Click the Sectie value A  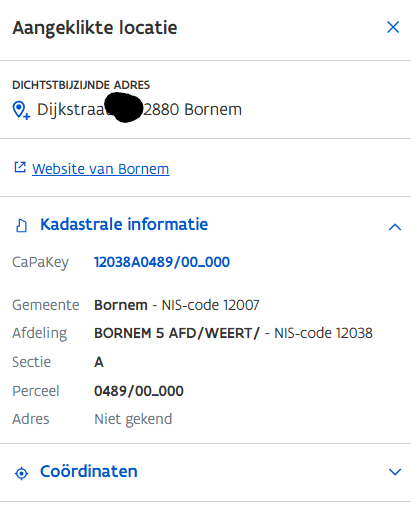pyautogui.click(x=99, y=362)
